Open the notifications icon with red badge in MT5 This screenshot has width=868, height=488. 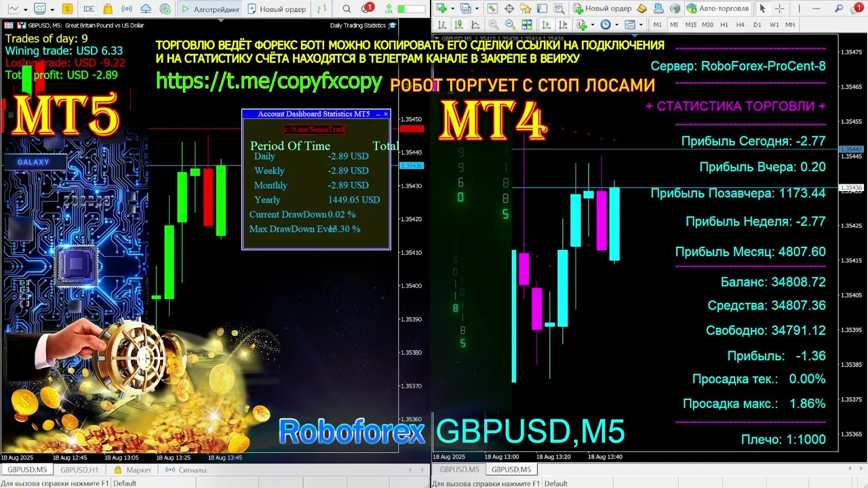[366, 8]
